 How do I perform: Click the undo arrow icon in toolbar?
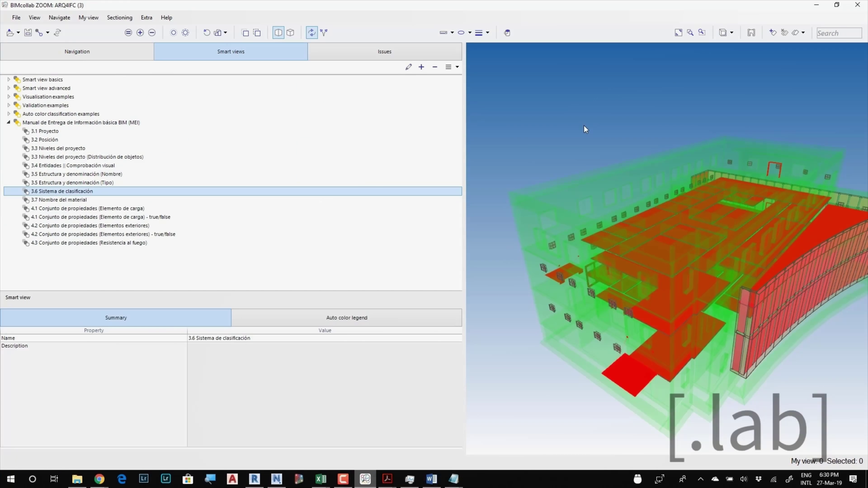click(207, 33)
